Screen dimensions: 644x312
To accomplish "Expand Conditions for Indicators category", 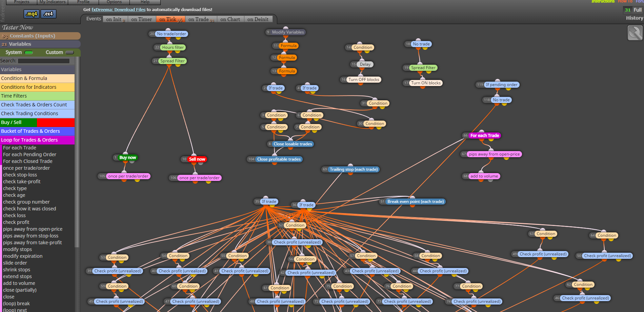I will [37, 87].
